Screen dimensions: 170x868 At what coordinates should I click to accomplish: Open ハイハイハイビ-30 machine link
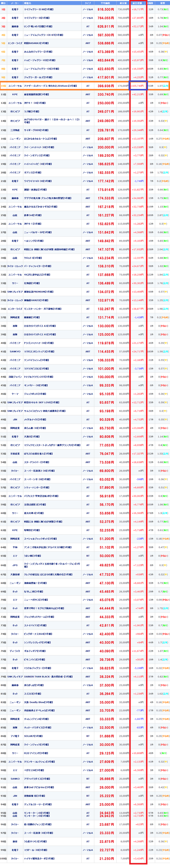point(38,164)
